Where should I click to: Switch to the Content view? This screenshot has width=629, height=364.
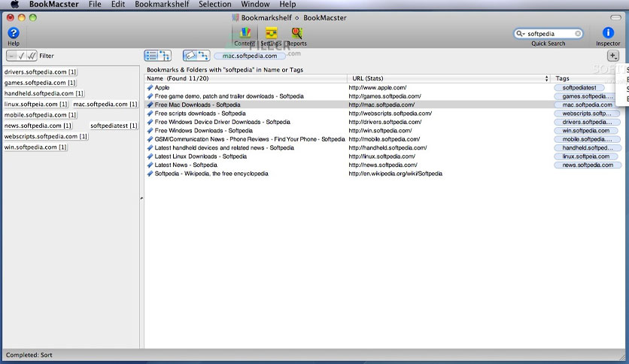pyautogui.click(x=245, y=37)
